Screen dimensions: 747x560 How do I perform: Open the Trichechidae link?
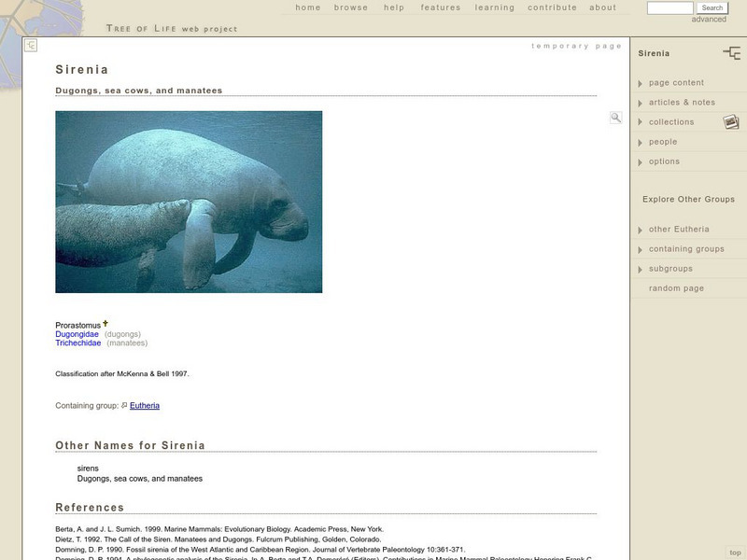[78, 343]
